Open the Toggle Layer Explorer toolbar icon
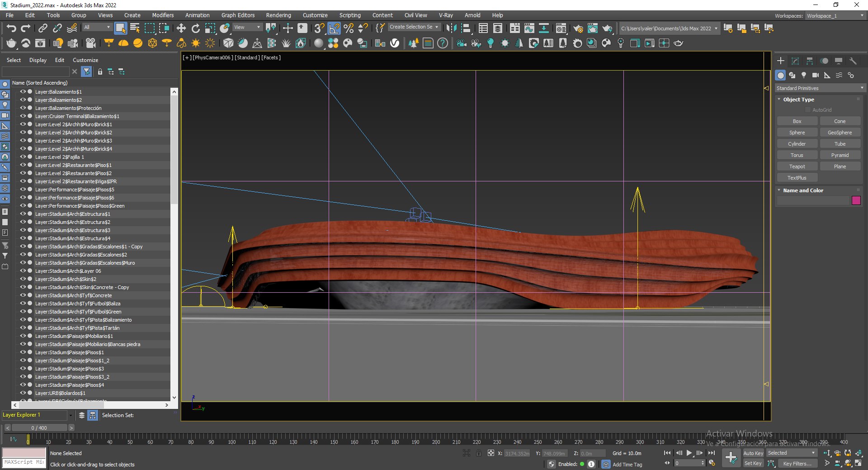Viewport: 868px width, 470px height. point(497,28)
